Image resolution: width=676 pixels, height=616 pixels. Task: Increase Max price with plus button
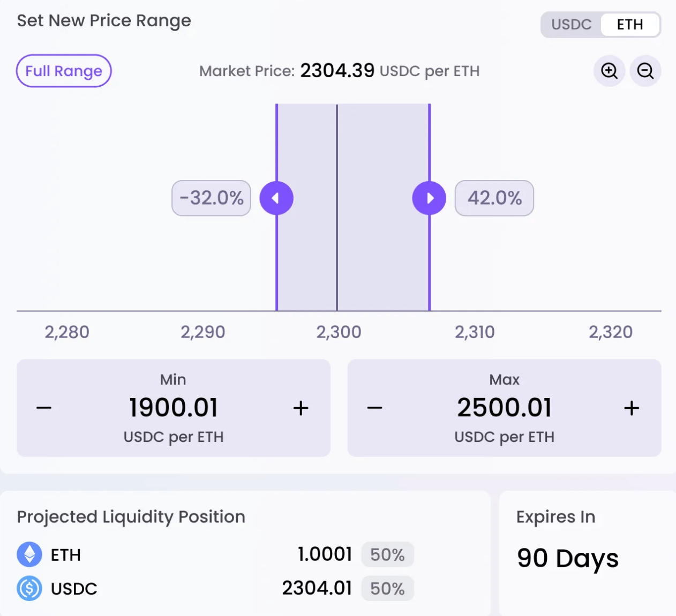pyautogui.click(x=632, y=408)
